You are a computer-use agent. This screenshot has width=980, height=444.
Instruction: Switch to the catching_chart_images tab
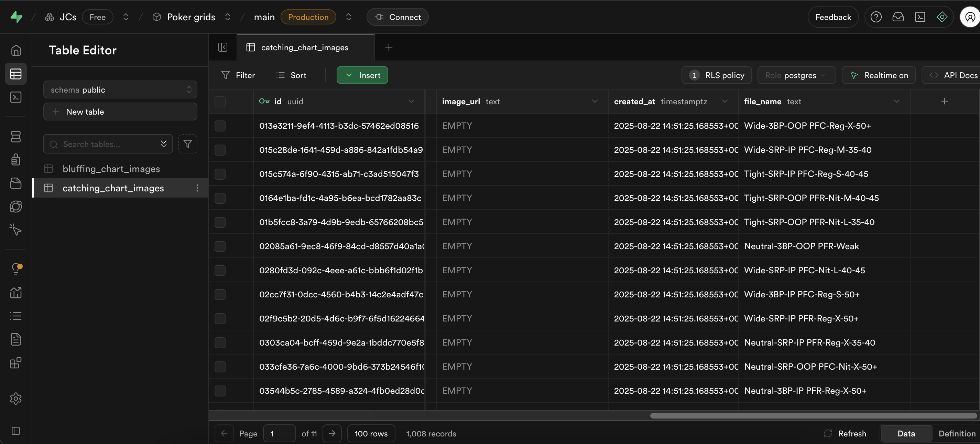coord(306,47)
